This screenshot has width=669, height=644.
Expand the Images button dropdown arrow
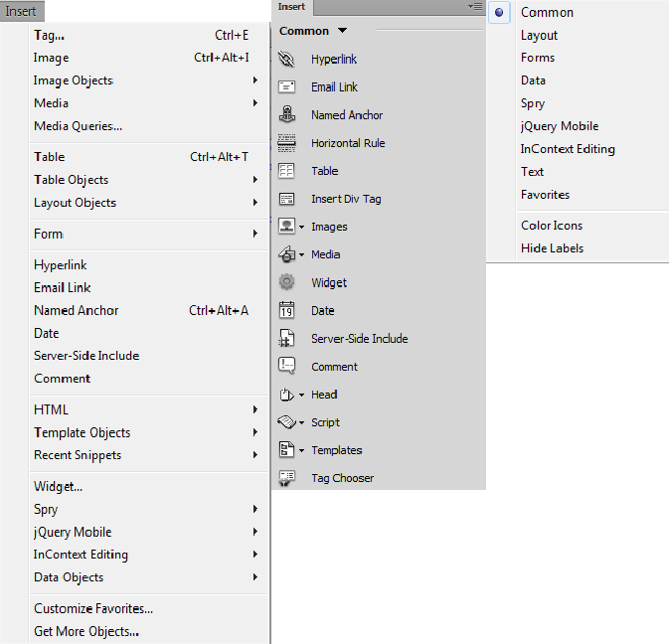[x=301, y=228]
